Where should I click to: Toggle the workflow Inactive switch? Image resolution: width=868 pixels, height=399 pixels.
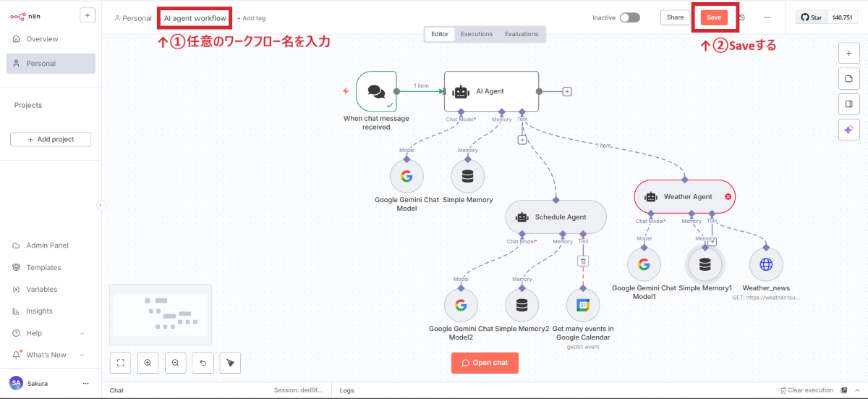pos(629,17)
